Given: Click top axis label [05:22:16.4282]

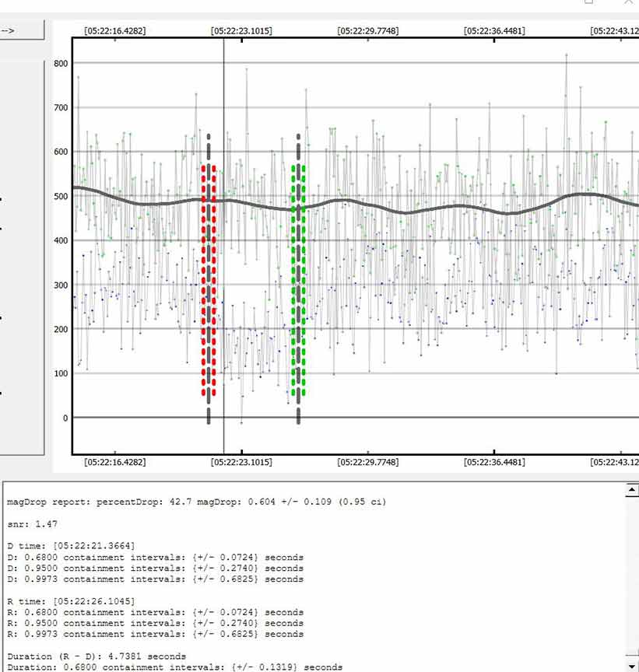Looking at the screenshot, I should pyautogui.click(x=115, y=31).
